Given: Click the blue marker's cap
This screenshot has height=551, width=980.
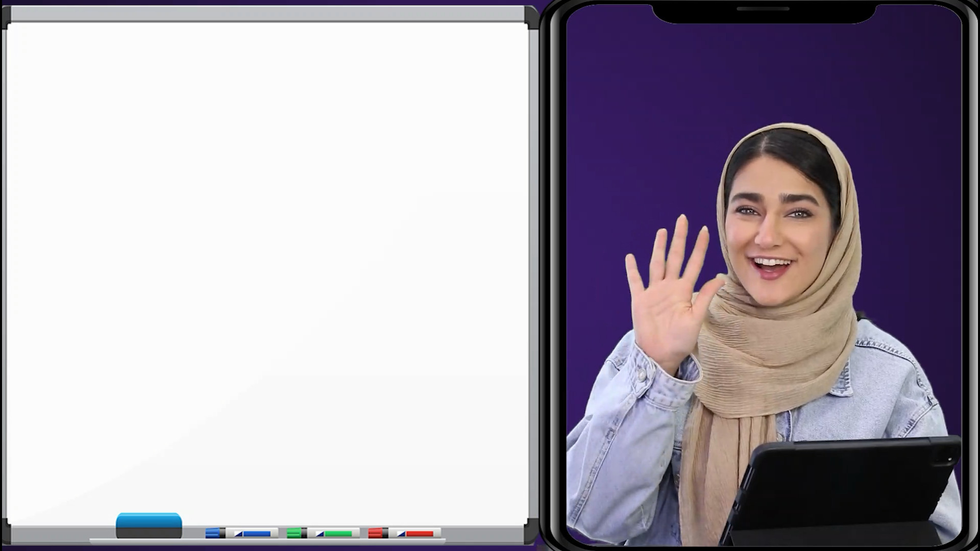Looking at the screenshot, I should (212, 533).
